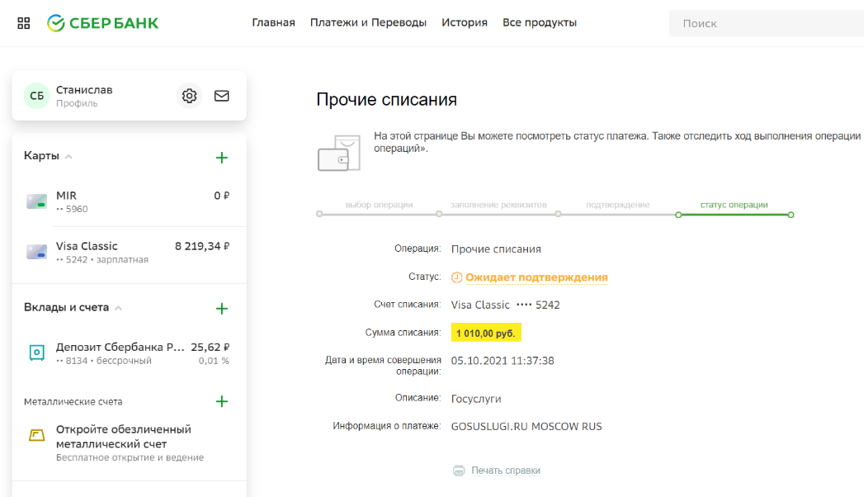
Task: Select выбор операции step
Action: (380, 205)
